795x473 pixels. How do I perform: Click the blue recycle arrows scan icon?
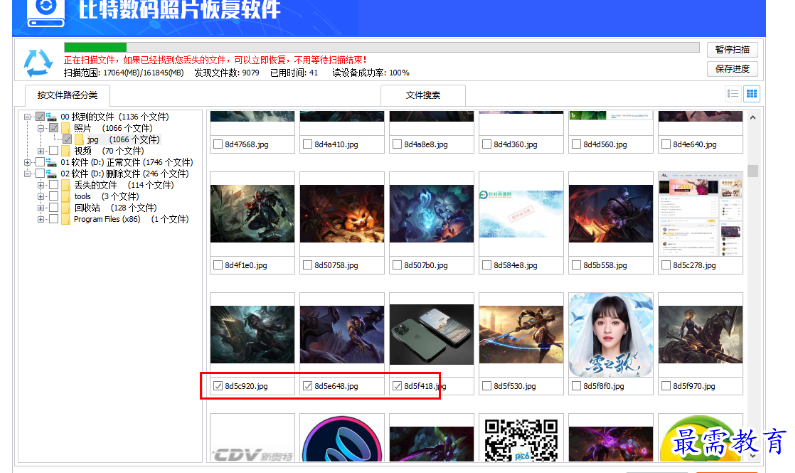click(x=38, y=62)
